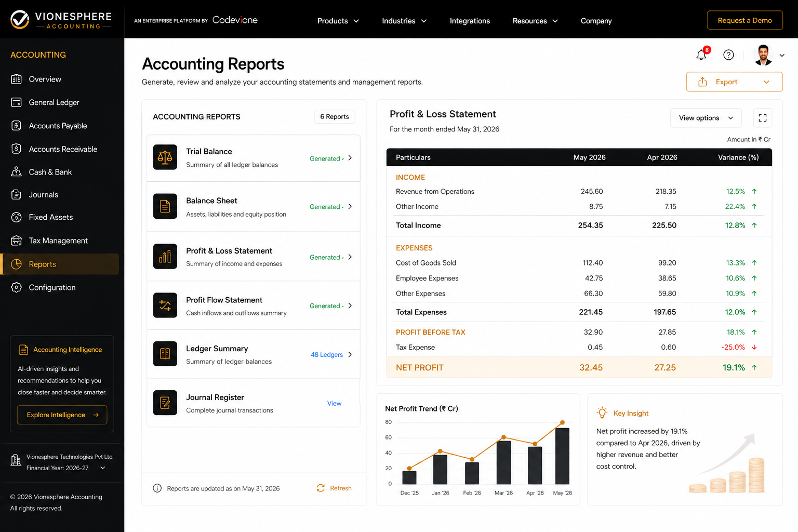Click the View link for Journal Register
Screen dimensions: 798x532
point(334,403)
